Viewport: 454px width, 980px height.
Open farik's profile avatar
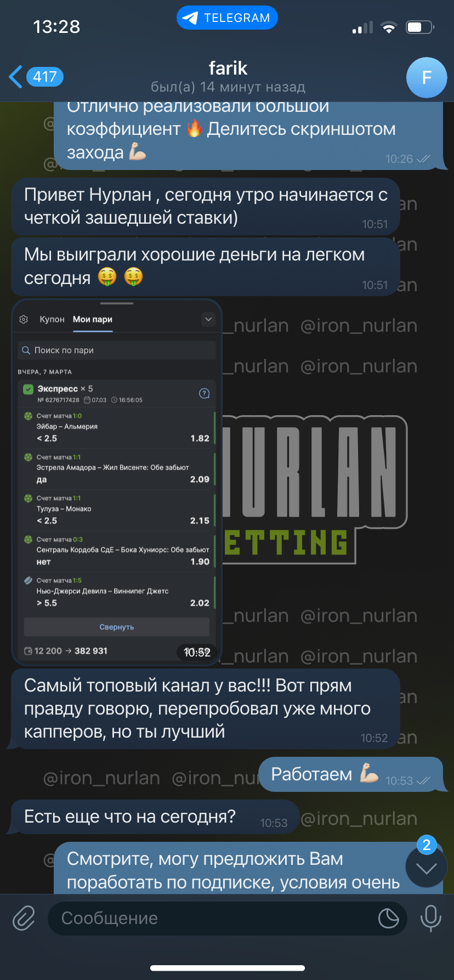[x=427, y=77]
